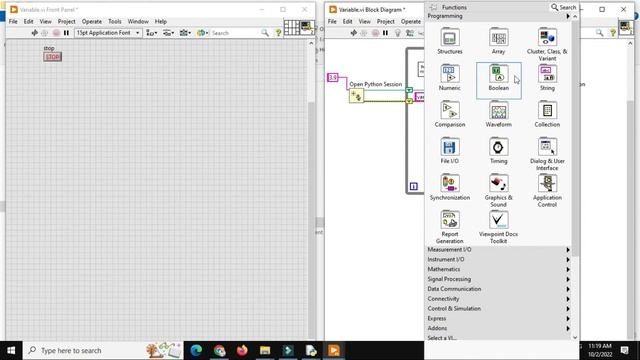The height and width of the screenshot is (360, 640).
Task: Open the Numeric palette
Action: coord(450,78)
